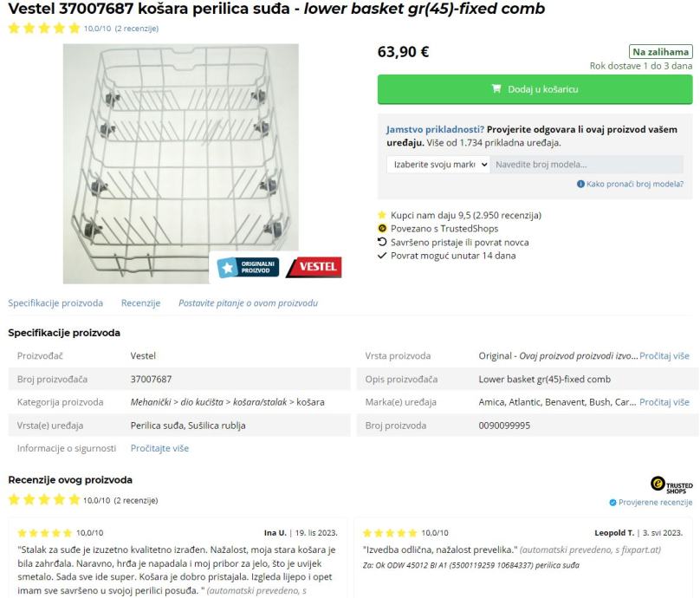700x598 pixels.
Task: Jump to the Recenzije section link
Action: pyautogui.click(x=140, y=303)
